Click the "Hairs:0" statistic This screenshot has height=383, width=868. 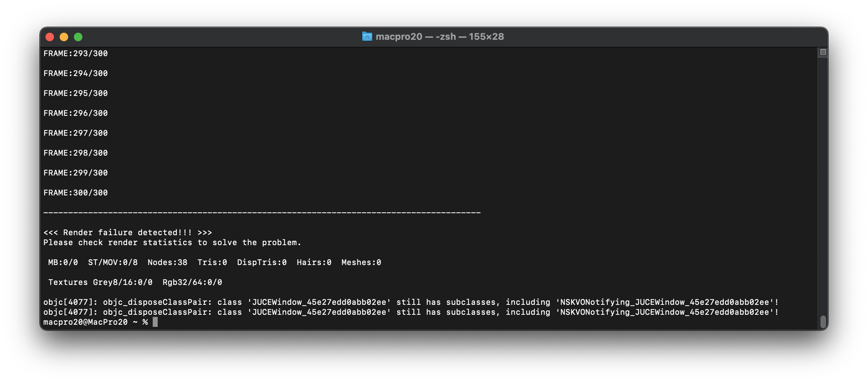[x=314, y=263]
